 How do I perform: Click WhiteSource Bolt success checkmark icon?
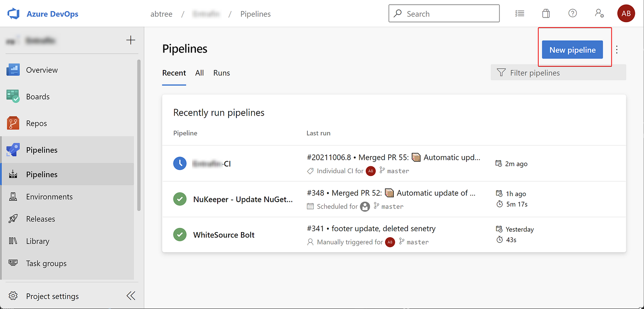pos(179,234)
